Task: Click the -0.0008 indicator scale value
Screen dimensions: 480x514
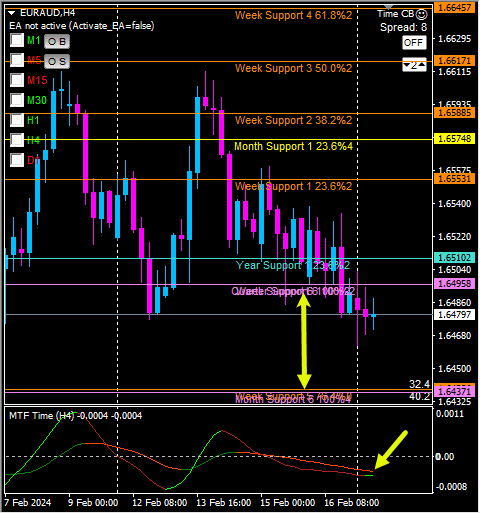Action: [x=451, y=487]
